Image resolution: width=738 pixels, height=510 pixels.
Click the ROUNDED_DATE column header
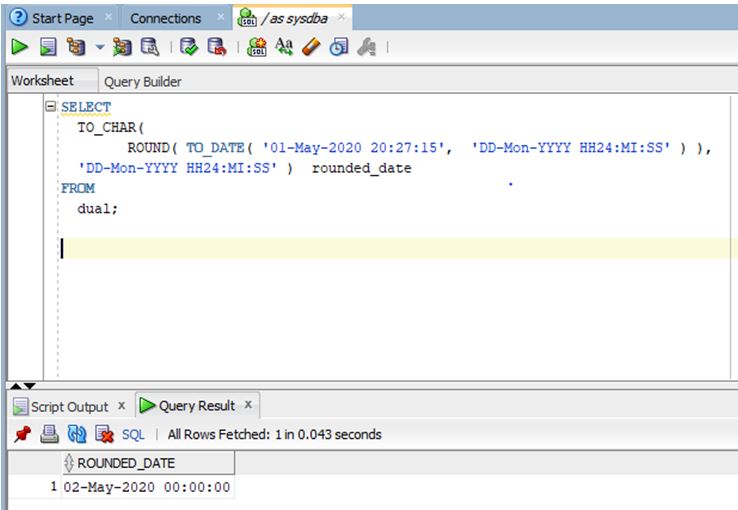[x=148, y=463]
